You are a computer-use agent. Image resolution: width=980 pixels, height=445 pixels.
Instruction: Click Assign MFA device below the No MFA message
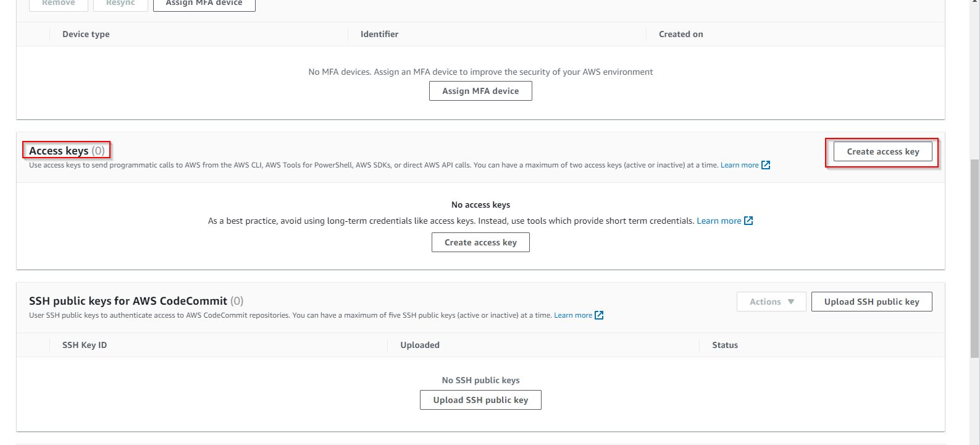pos(480,91)
